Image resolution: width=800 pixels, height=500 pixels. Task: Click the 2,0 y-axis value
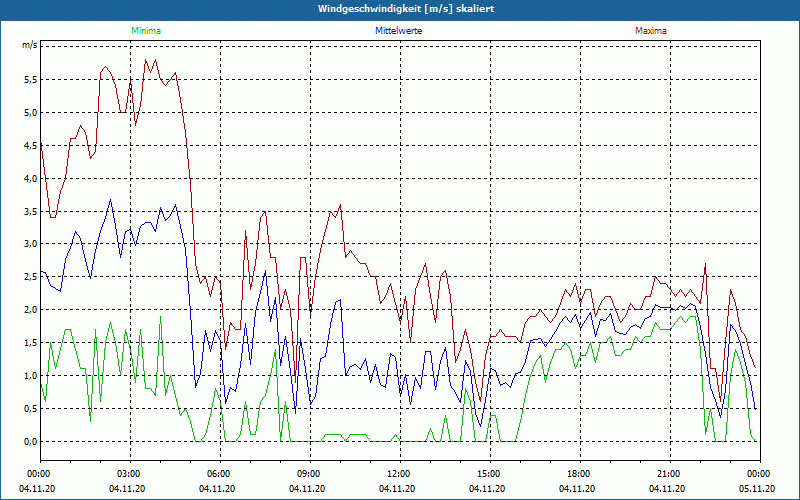point(31,310)
